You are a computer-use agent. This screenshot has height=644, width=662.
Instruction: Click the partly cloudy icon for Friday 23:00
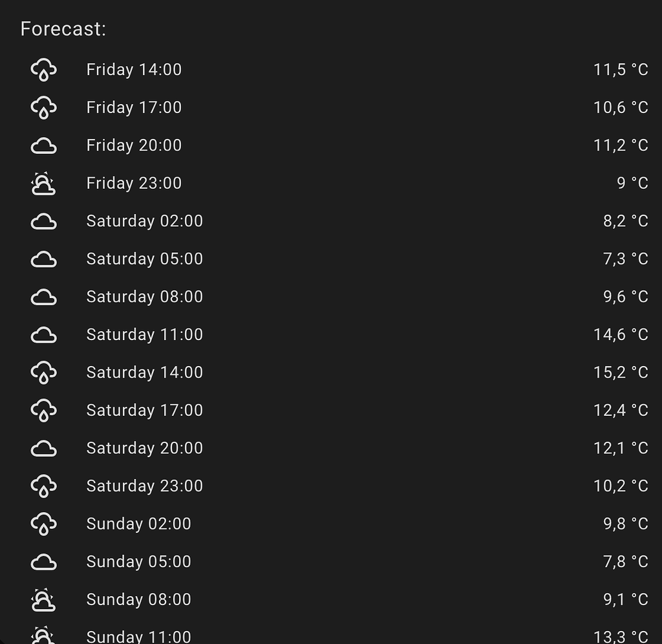[x=43, y=183]
